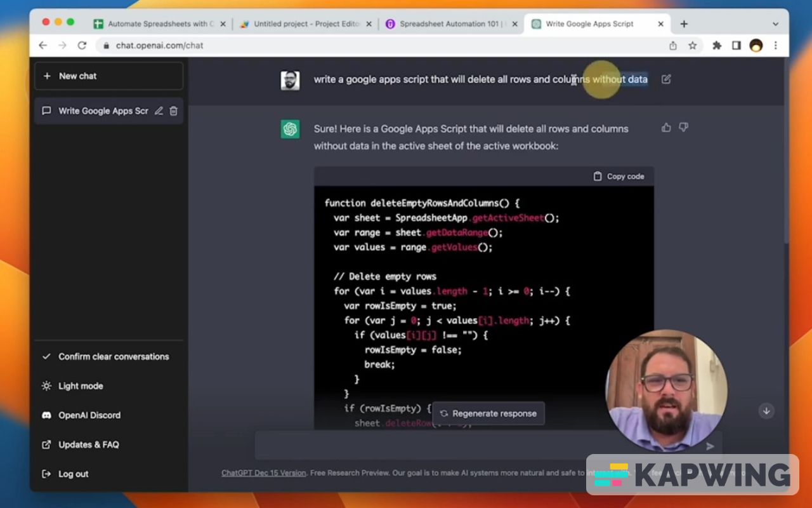This screenshot has height=508, width=812.
Task: Click Copy code on the code block
Action: (619, 177)
